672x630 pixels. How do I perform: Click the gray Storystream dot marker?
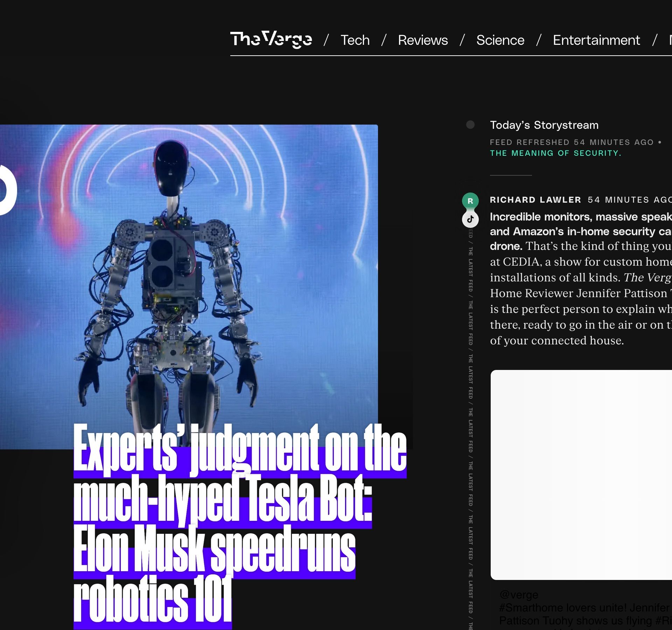(470, 125)
